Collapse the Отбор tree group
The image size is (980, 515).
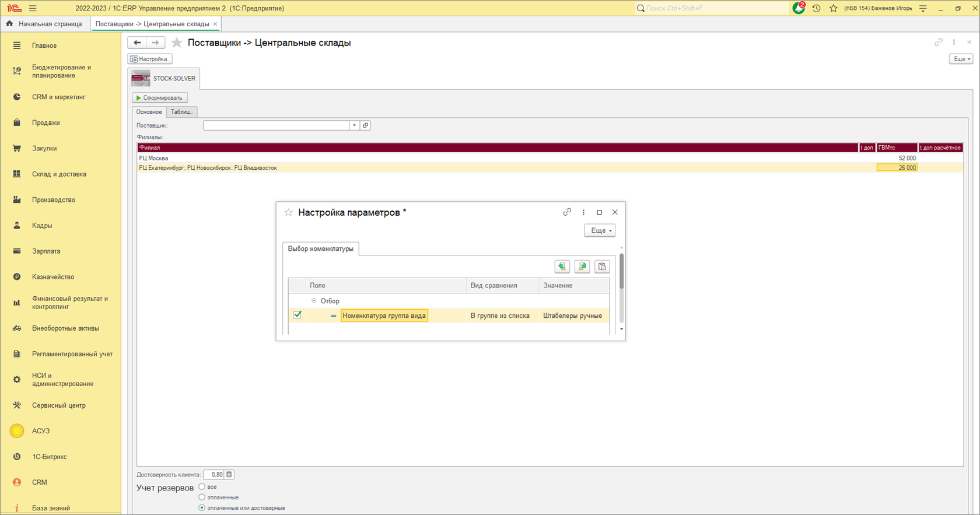point(314,301)
